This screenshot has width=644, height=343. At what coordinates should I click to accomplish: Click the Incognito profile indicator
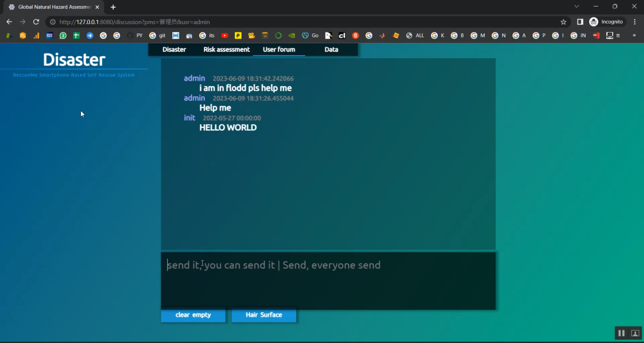pos(607,22)
